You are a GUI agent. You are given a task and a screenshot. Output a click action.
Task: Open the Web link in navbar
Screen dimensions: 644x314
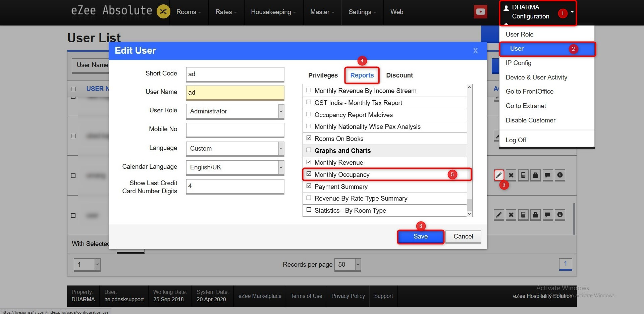pos(396,12)
